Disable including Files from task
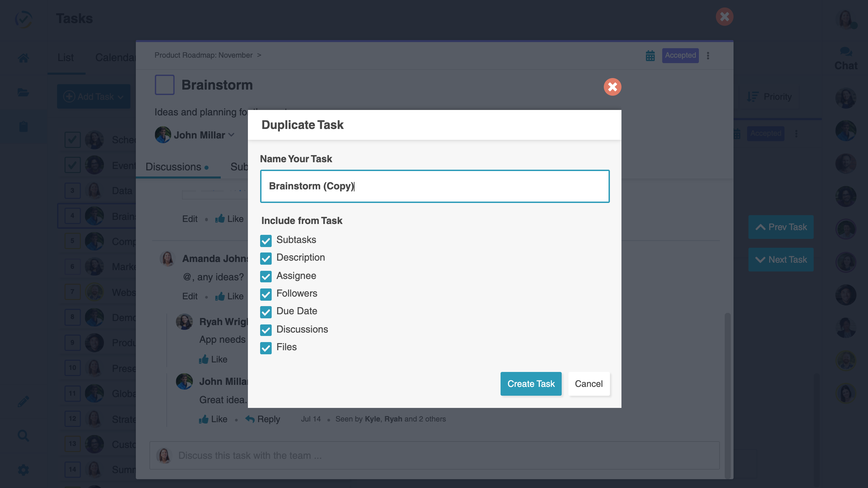The image size is (868, 488). point(266,348)
